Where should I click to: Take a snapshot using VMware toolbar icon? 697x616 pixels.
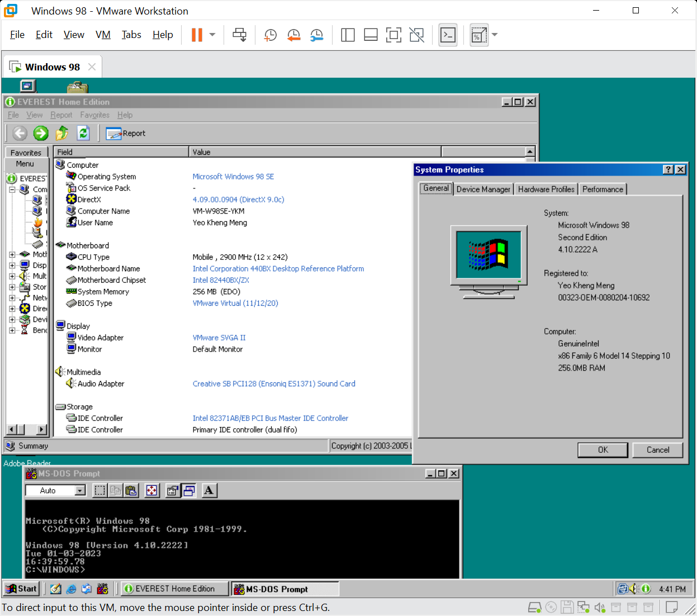(271, 35)
